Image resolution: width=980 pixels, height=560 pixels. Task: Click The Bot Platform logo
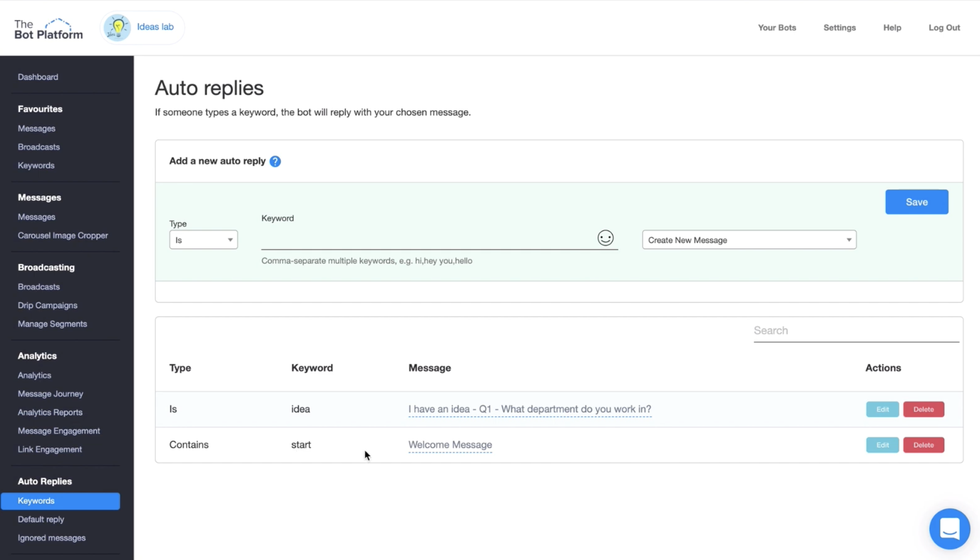[49, 29]
